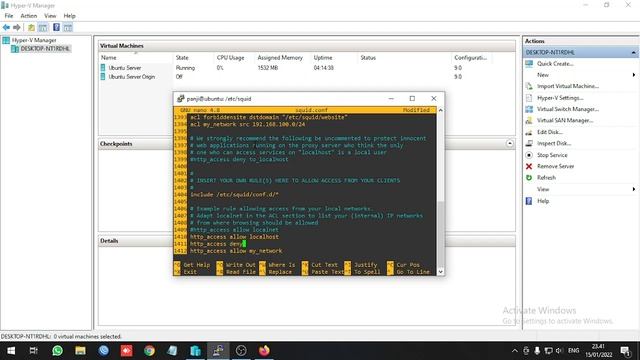Screen dimensions: 640x360
Task: Click Quick Create action
Action: coord(555,64)
